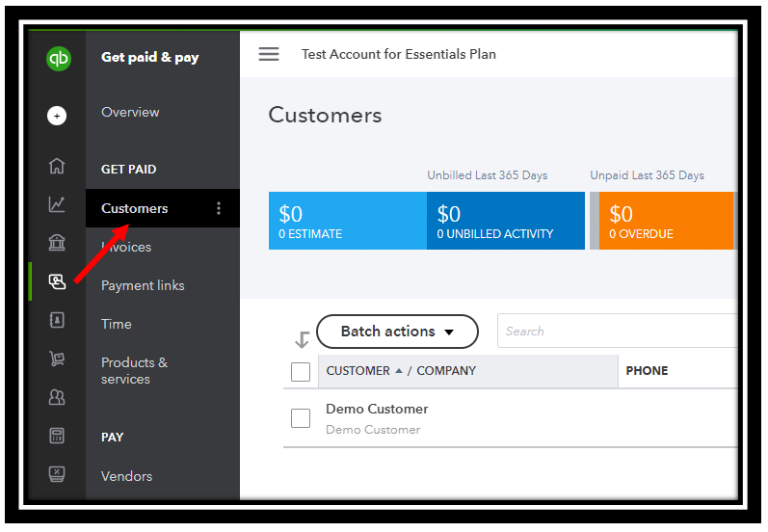
Task: Click the PAY section heading
Action: coord(112,438)
